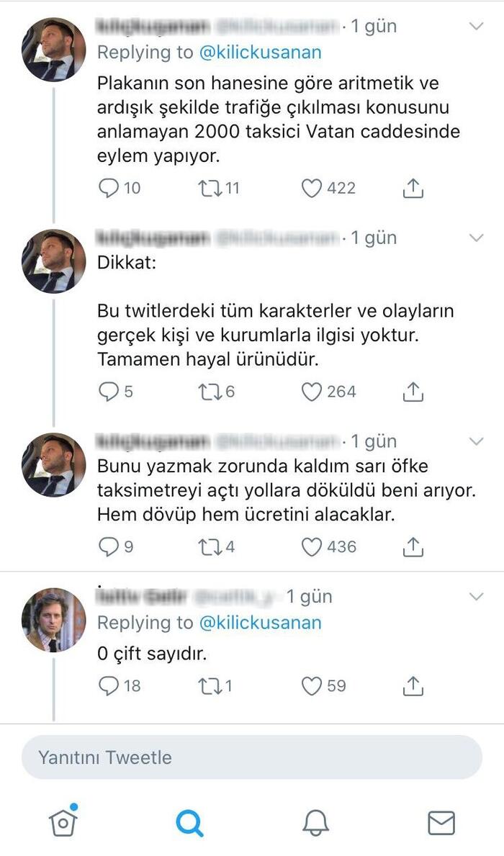
Task: Tap '@kilickusanan' mention in the last reply
Action: (260, 623)
